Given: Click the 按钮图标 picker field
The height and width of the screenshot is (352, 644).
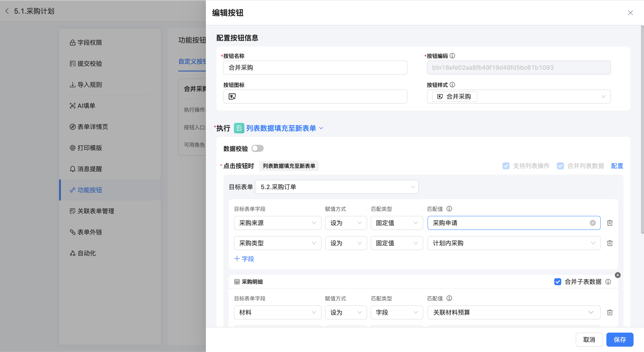Looking at the screenshot, I should point(315,97).
